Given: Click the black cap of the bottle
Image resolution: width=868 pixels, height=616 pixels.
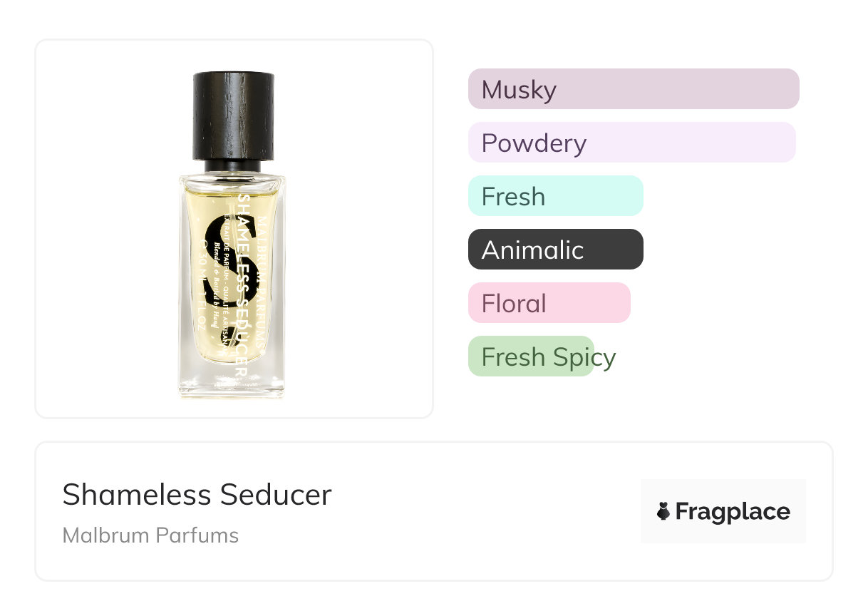Looking at the screenshot, I should [x=233, y=114].
